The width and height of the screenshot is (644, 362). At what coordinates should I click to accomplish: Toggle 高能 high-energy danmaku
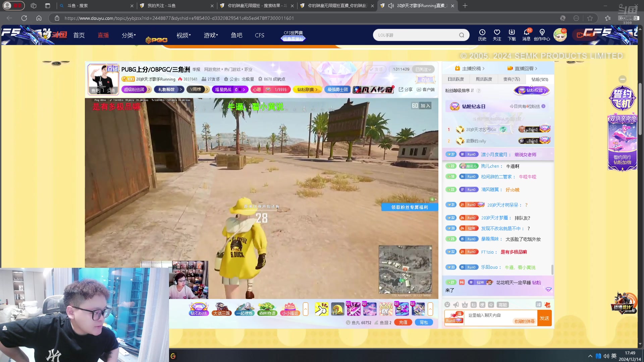coord(503,305)
